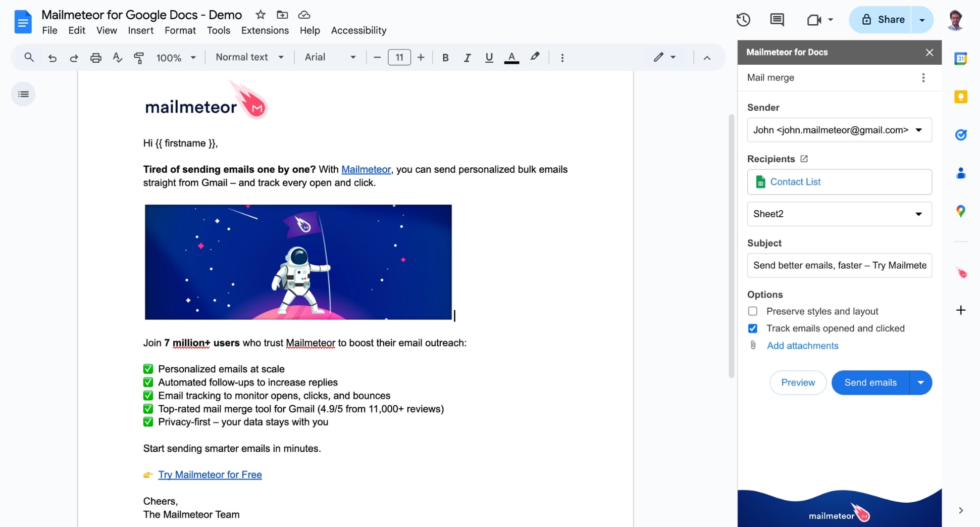980x527 pixels.
Task: Open Recipients in new window
Action: coord(804,159)
